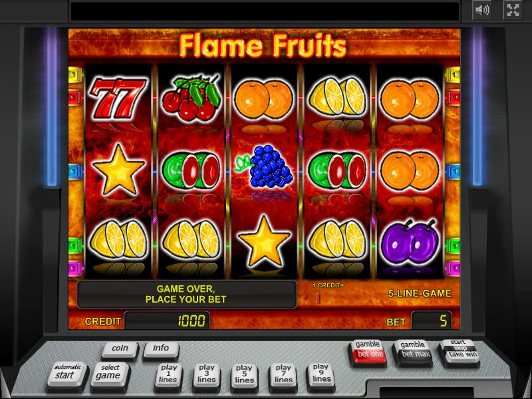Open the info paytable

(x=161, y=350)
